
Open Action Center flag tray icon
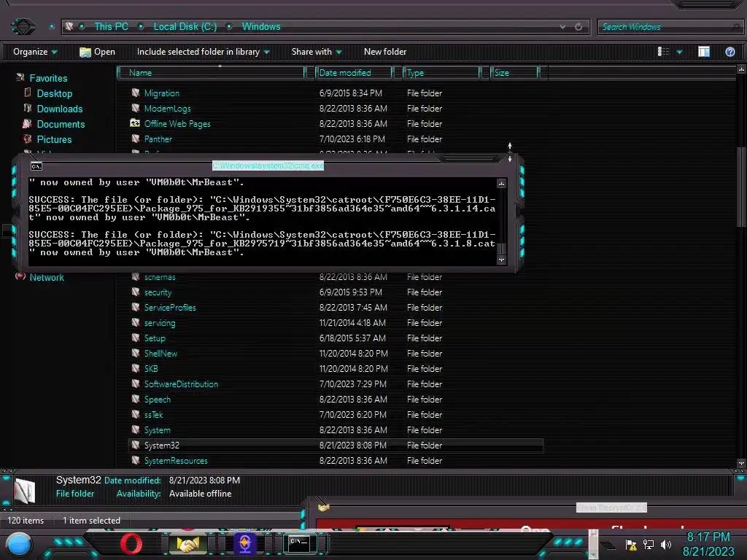pyautogui.click(x=631, y=545)
